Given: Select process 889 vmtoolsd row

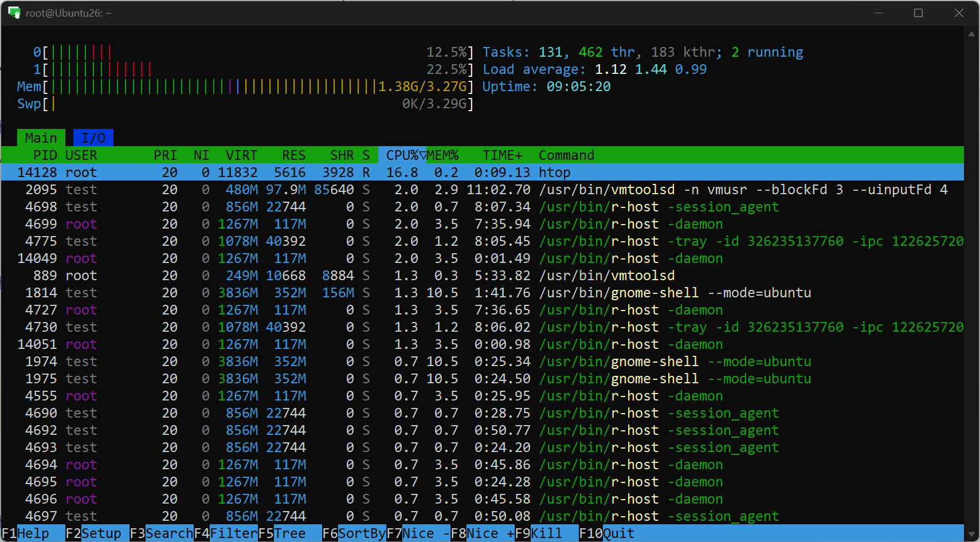Looking at the screenshot, I should pyautogui.click(x=482, y=276).
